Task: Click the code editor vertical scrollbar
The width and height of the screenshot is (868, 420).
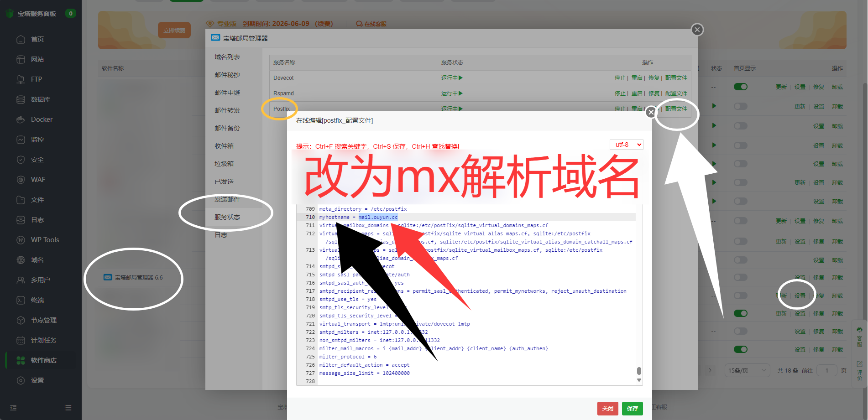Action: coord(639,370)
